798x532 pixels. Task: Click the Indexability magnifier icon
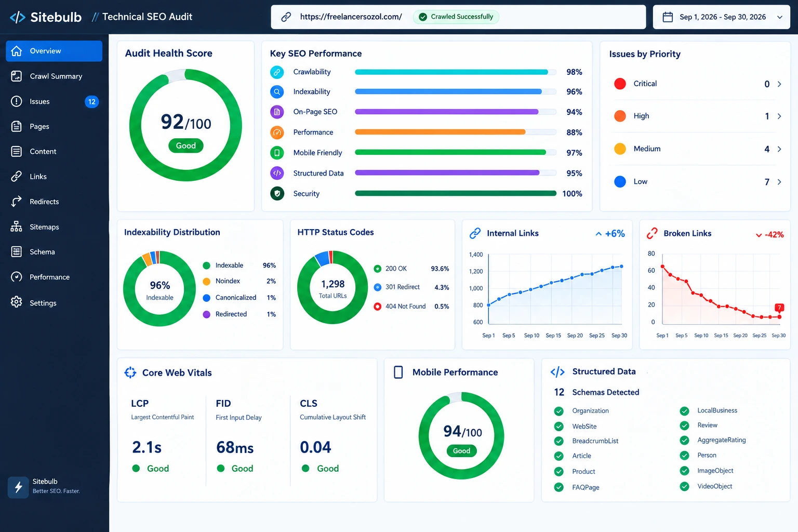click(277, 92)
